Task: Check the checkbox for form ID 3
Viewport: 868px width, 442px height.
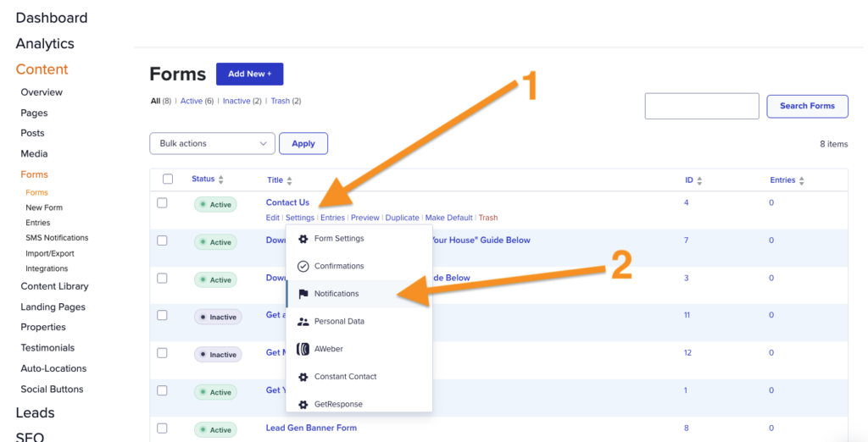Action: coord(162,279)
